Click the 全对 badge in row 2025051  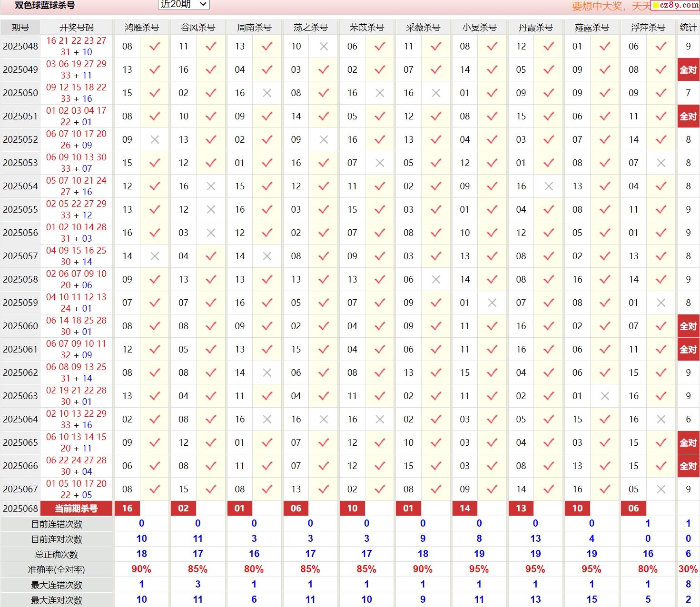(x=688, y=116)
